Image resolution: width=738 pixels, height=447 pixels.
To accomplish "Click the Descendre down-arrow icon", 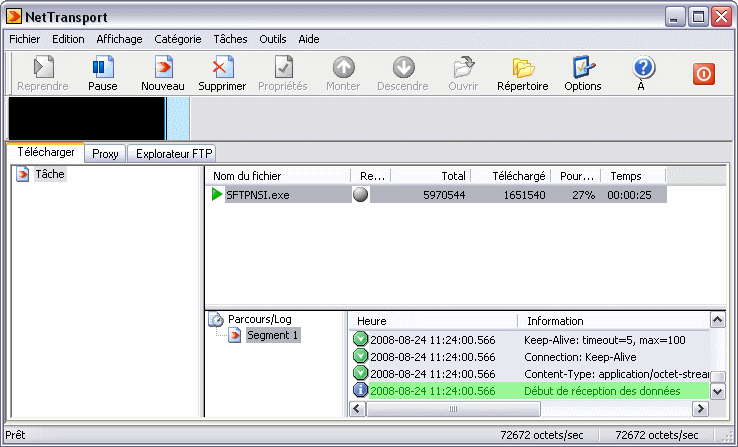I will click(x=403, y=68).
